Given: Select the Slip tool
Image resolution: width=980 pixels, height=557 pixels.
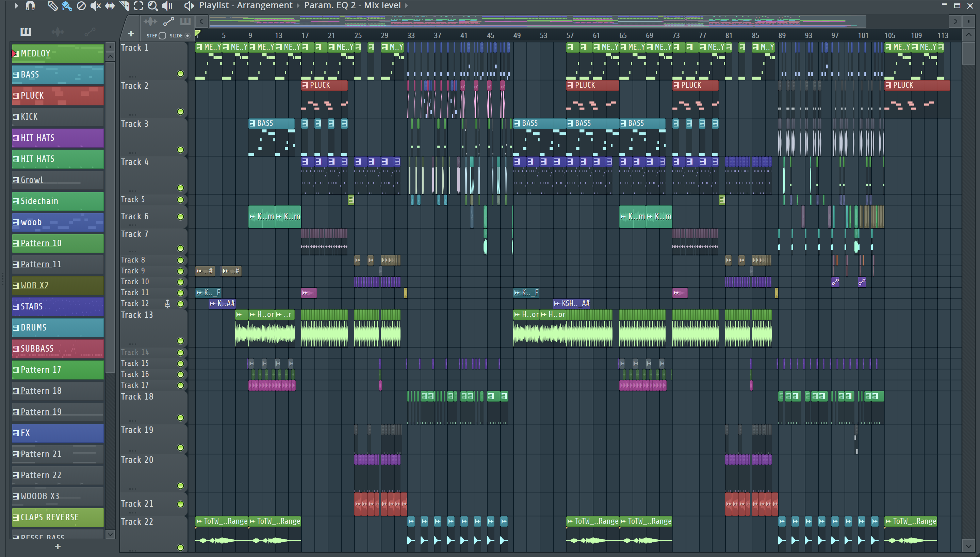Looking at the screenshot, I should point(110,5).
